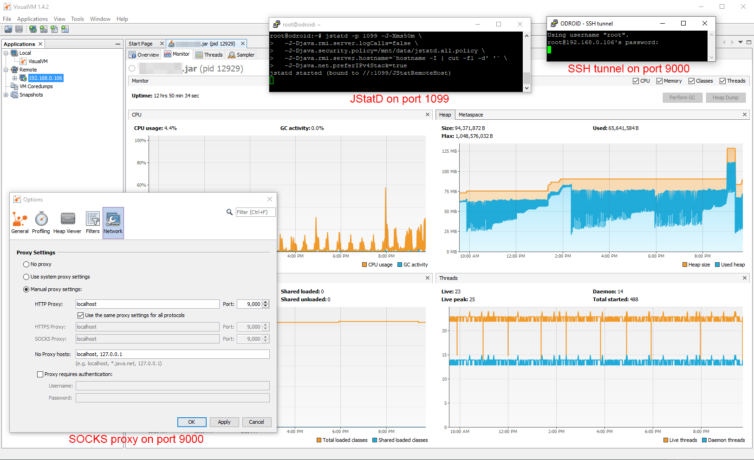Close the CPU chart panel
754x460 pixels.
427,114
